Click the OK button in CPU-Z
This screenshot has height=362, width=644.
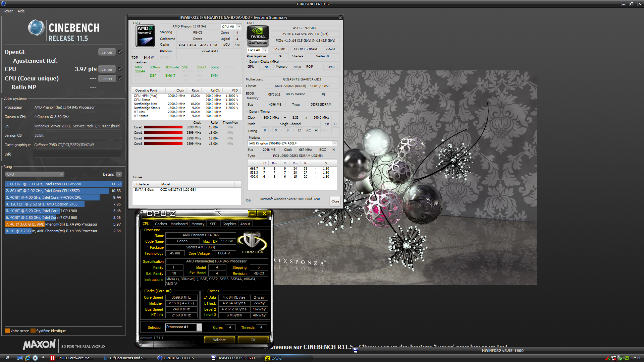click(253, 340)
